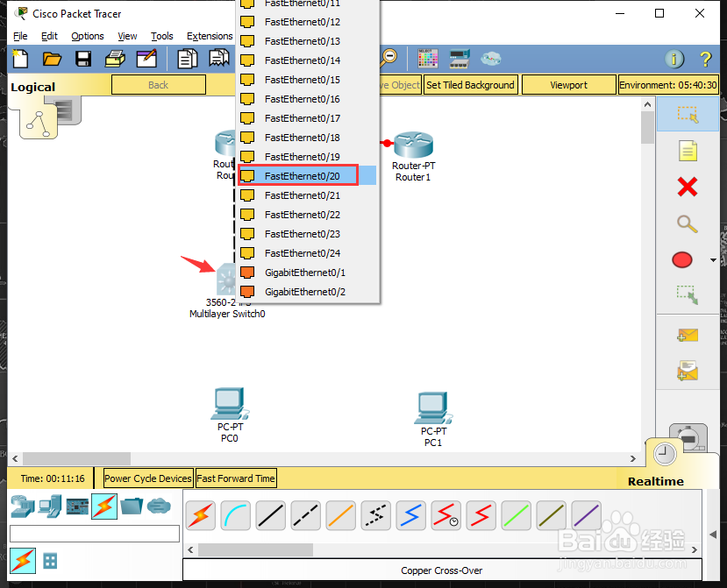
Task: Create a new file with New icon
Action: [x=20, y=59]
